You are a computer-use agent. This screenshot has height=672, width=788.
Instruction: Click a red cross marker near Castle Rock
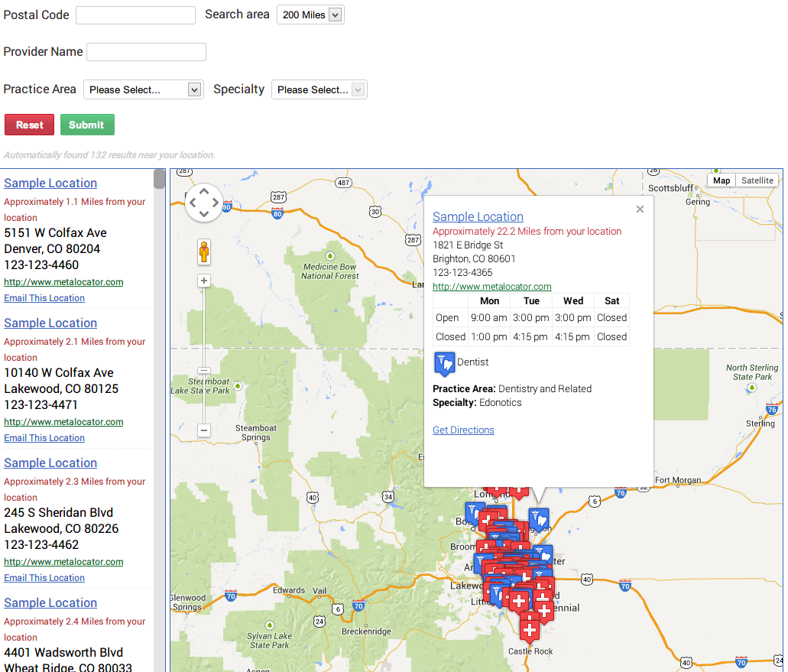tap(530, 628)
